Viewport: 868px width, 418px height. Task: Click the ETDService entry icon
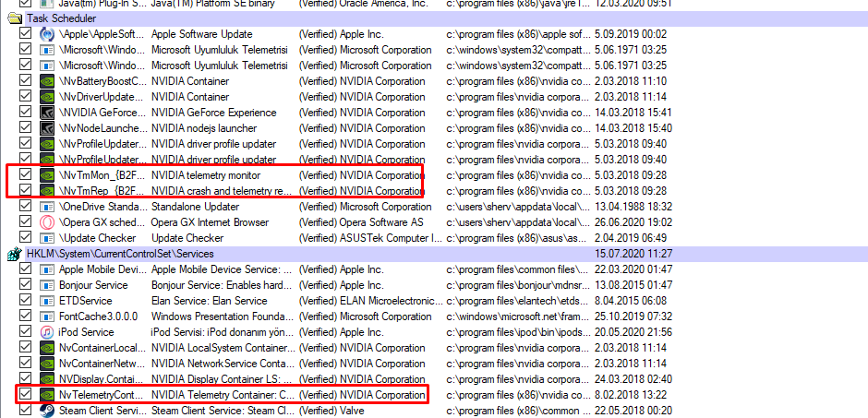point(47,301)
